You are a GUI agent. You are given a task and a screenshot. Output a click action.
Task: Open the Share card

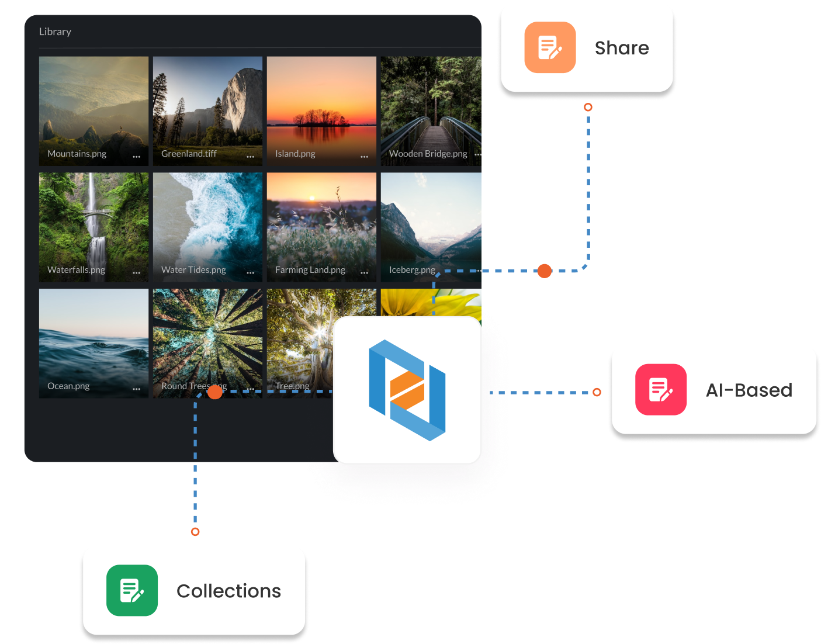587,48
